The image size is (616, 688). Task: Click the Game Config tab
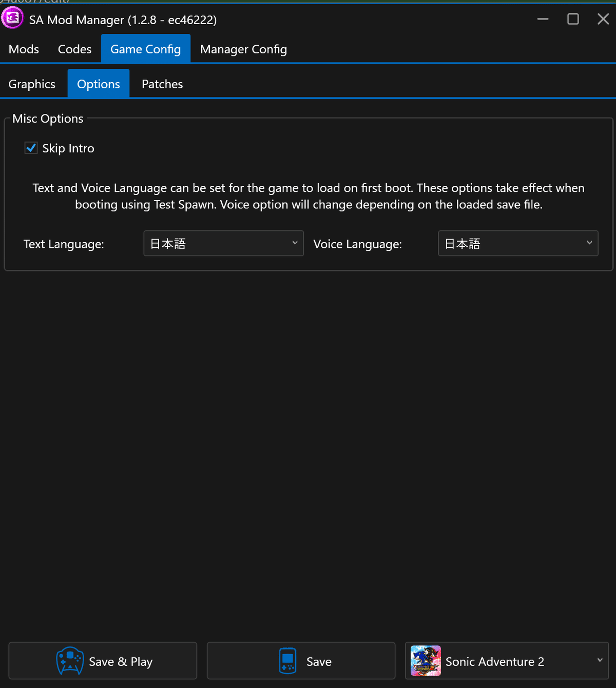tap(145, 48)
